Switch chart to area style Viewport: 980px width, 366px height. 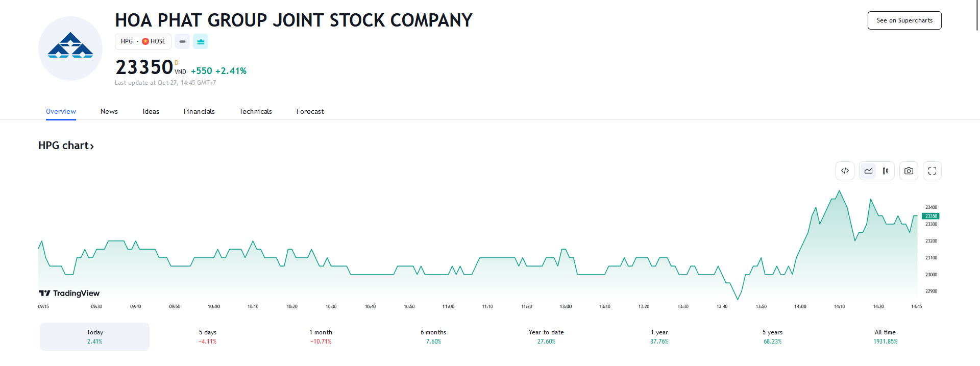coord(868,171)
